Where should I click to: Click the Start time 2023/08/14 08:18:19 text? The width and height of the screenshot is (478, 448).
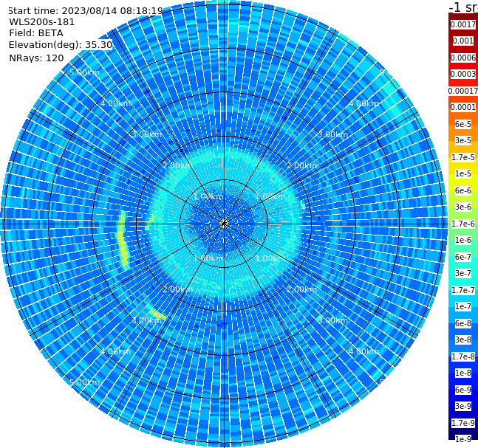pyautogui.click(x=86, y=10)
